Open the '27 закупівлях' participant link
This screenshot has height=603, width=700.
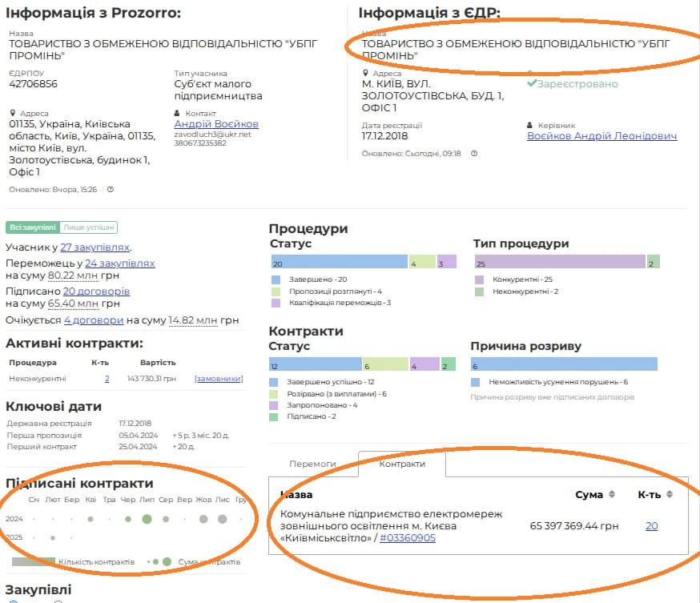coord(95,247)
